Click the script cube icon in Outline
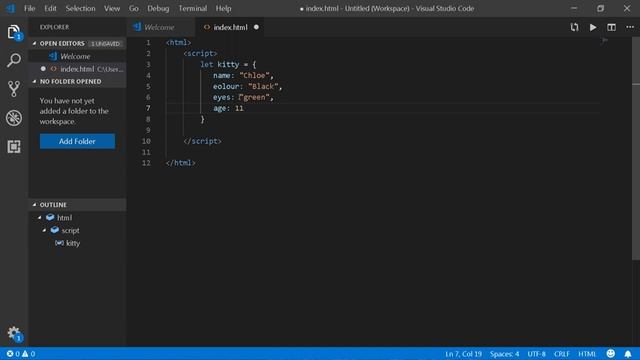The height and width of the screenshot is (360, 640). click(x=55, y=230)
